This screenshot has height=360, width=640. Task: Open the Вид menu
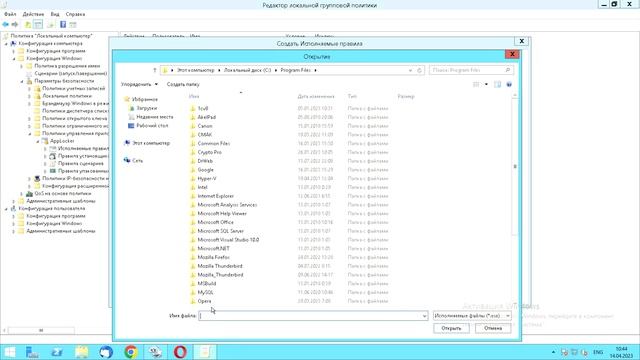click(55, 14)
